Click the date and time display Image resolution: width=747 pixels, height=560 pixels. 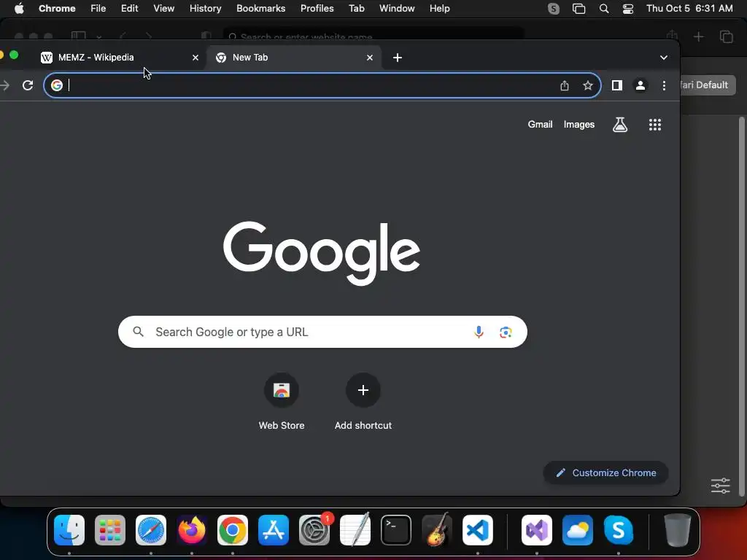689,9
